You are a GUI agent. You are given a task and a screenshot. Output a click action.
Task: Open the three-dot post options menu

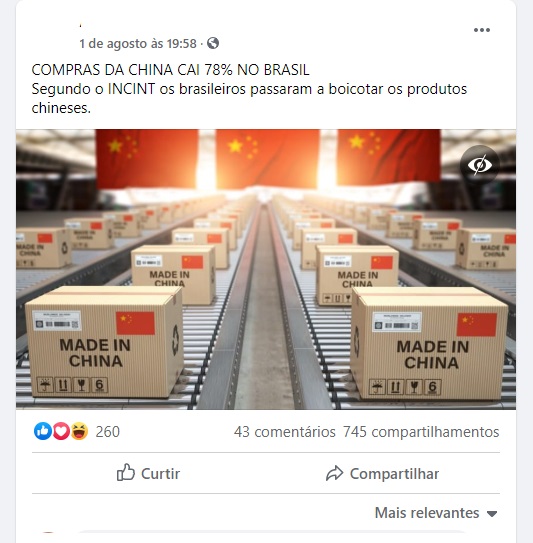click(482, 30)
